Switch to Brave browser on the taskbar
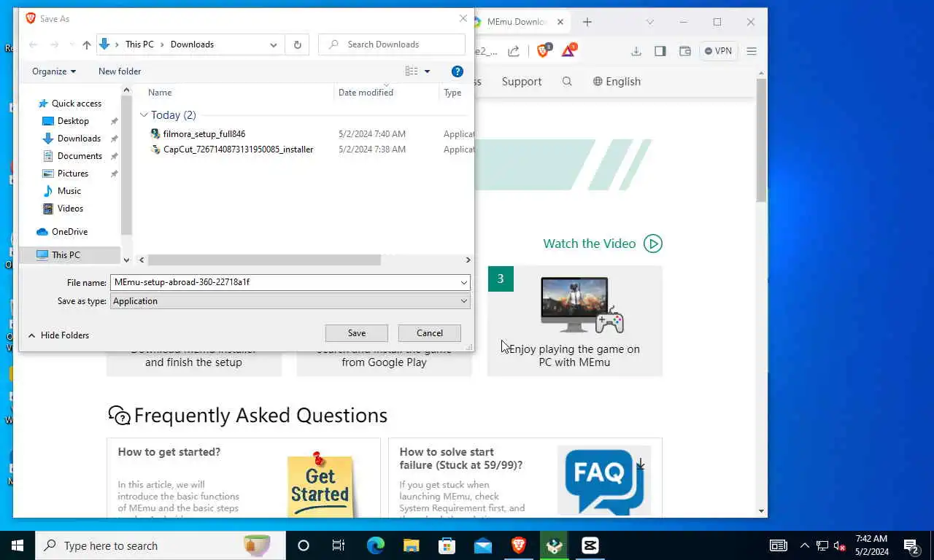Viewport: 934px width, 560px height. 519,545
